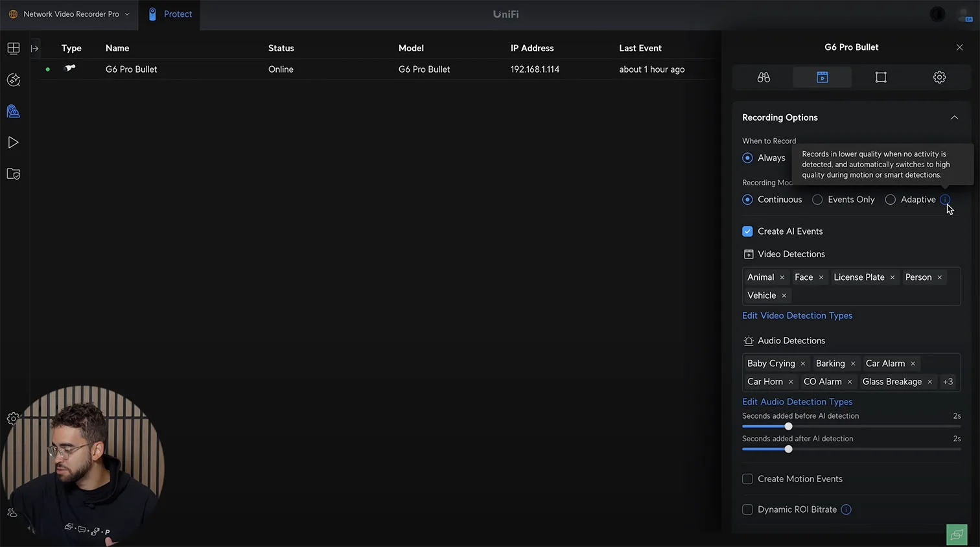
Task: Open the Network Video Recorder Pro dropdown
Action: point(69,14)
